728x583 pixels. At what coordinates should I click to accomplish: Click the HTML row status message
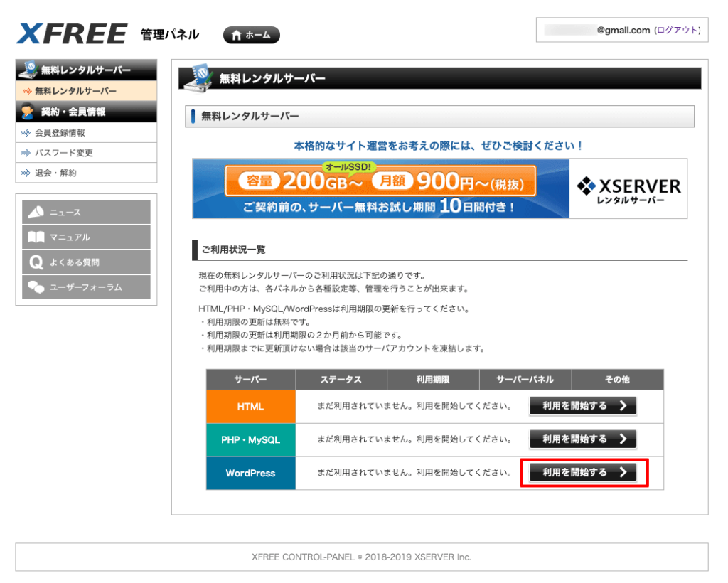[414, 406]
